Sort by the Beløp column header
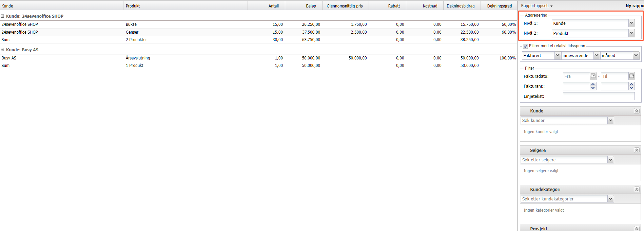Viewport: 644px width, 231px height. (311, 6)
